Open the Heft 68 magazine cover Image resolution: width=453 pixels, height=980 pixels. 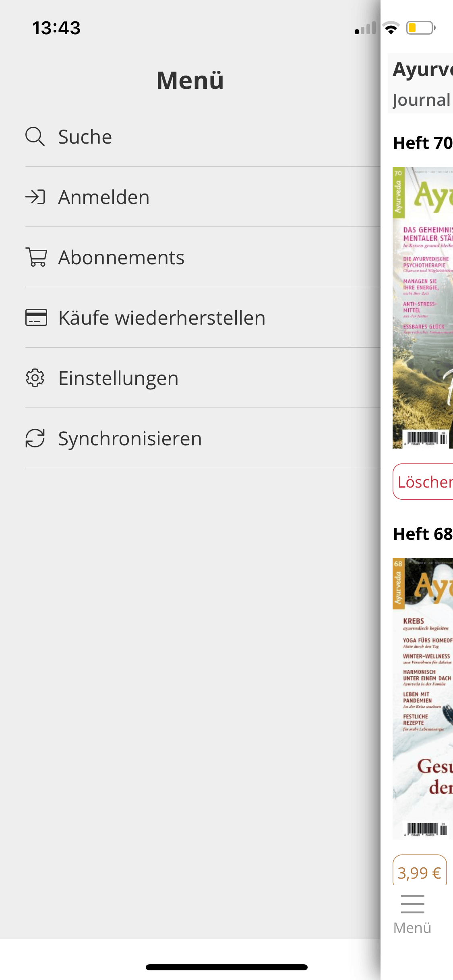tap(423, 698)
